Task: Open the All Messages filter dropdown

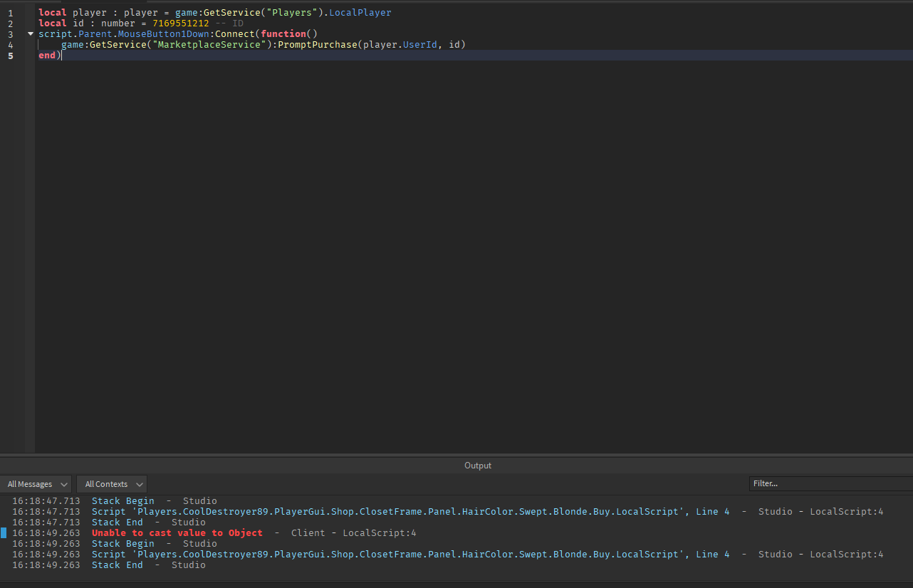Action: point(35,484)
